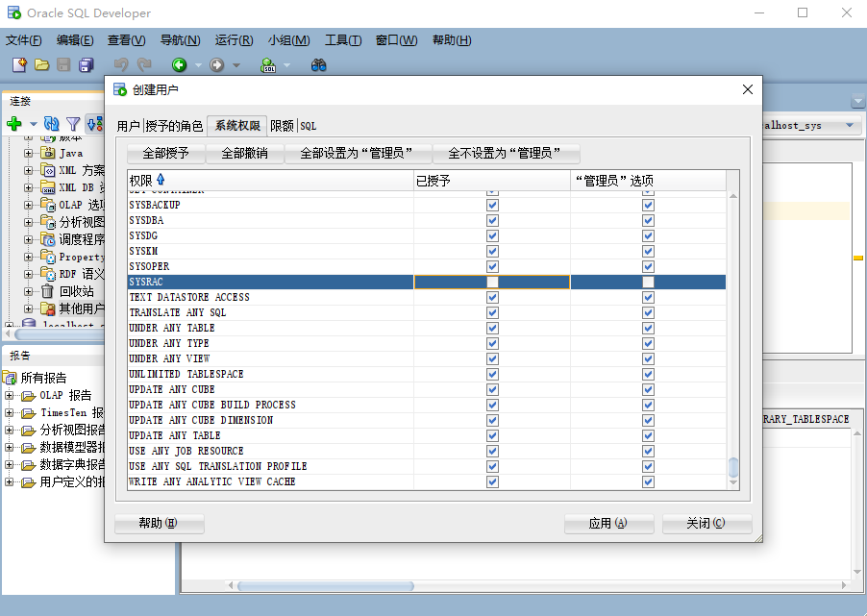Switch to the 授予的角色 tab
Viewport: 867px width, 616px height.
pyautogui.click(x=174, y=126)
